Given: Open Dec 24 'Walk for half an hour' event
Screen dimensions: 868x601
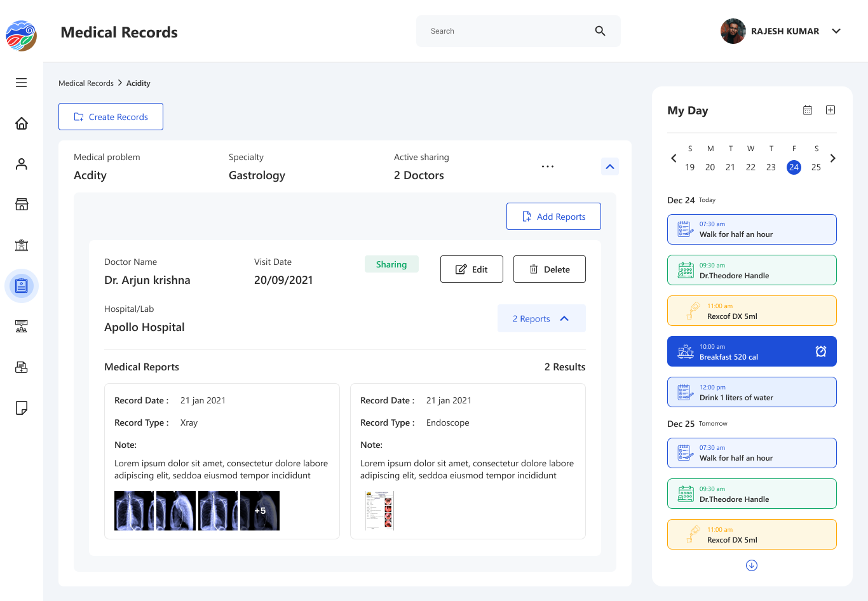Looking at the screenshot, I should tap(752, 229).
